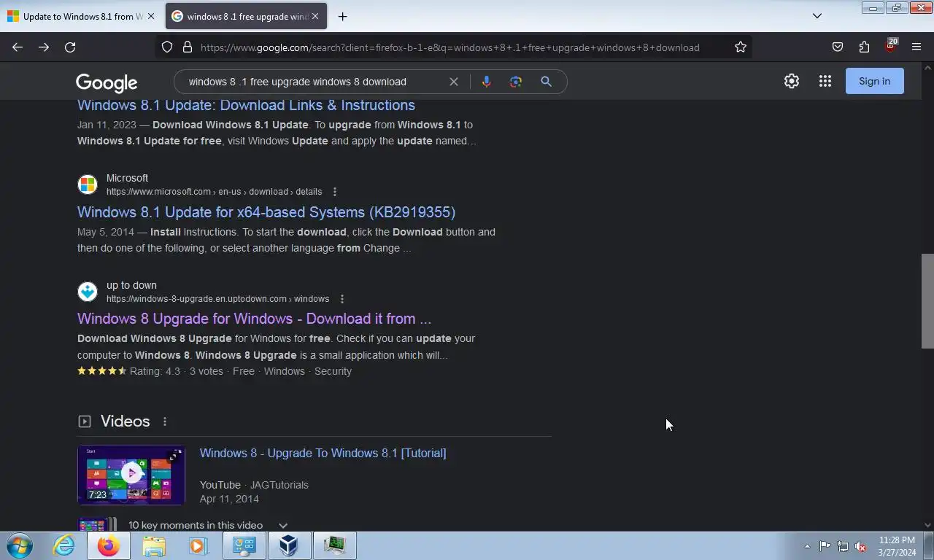Click the Microsoft site name text
The image size is (934, 560).
[x=127, y=178]
